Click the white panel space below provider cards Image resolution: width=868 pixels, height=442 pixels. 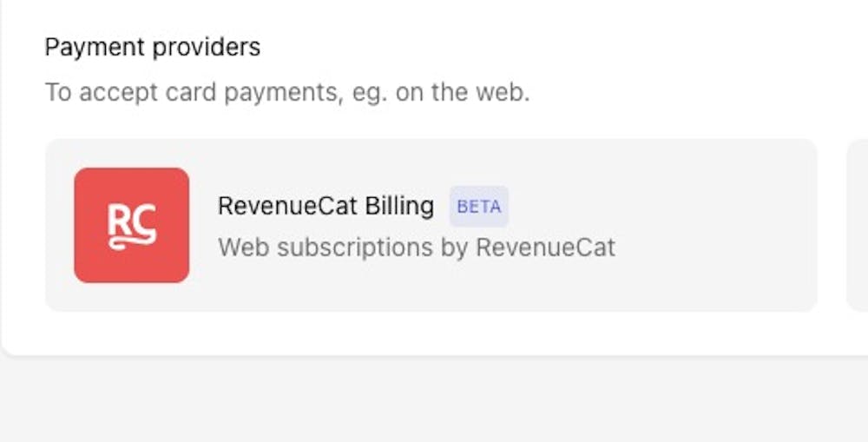(434, 333)
